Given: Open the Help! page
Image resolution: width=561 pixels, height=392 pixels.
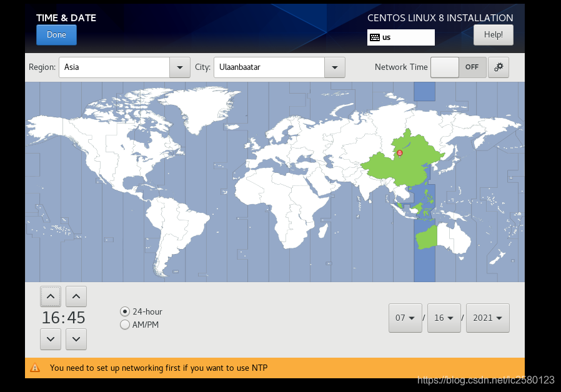Looking at the screenshot, I should click(x=493, y=35).
